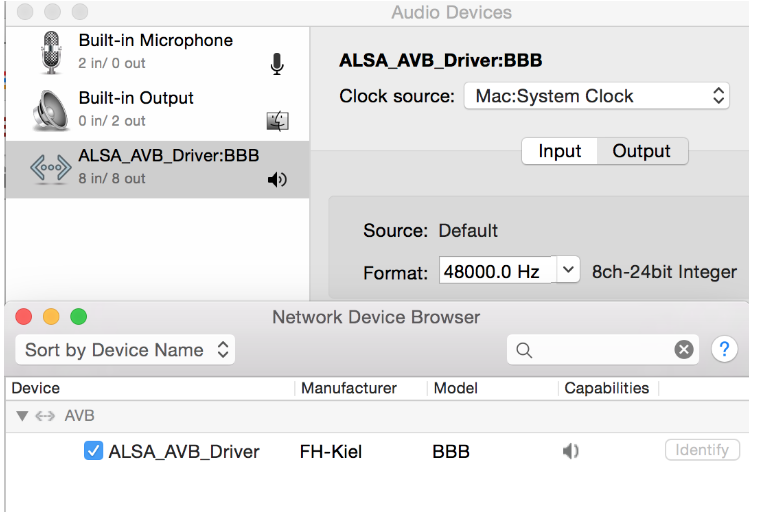
Task: Clear the search field with X button
Action: coord(683,349)
